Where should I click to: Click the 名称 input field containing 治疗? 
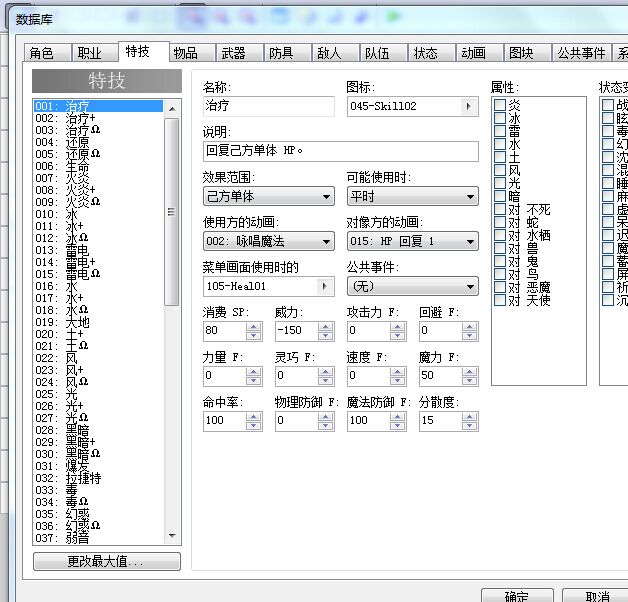pos(269,106)
